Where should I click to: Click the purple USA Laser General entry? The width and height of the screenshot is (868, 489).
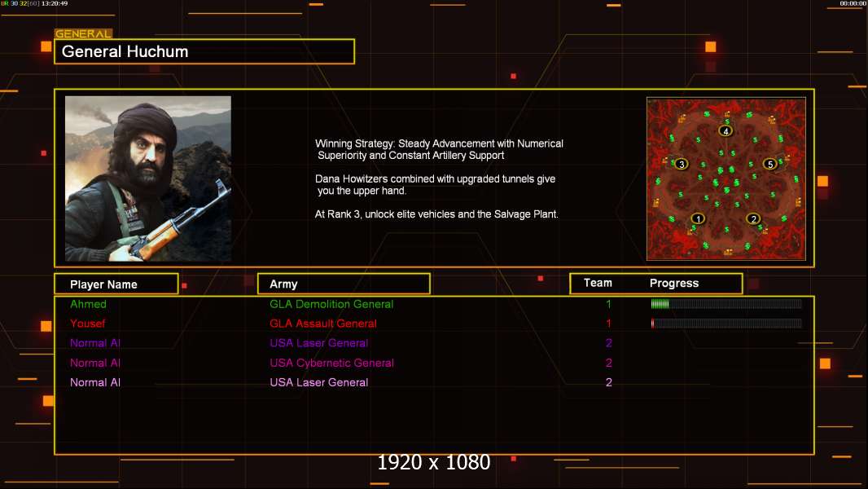point(319,343)
